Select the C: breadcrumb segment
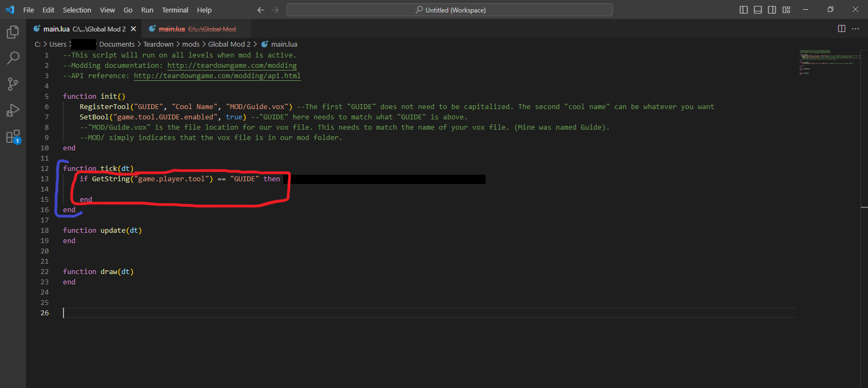This screenshot has width=868, height=388. [37, 44]
